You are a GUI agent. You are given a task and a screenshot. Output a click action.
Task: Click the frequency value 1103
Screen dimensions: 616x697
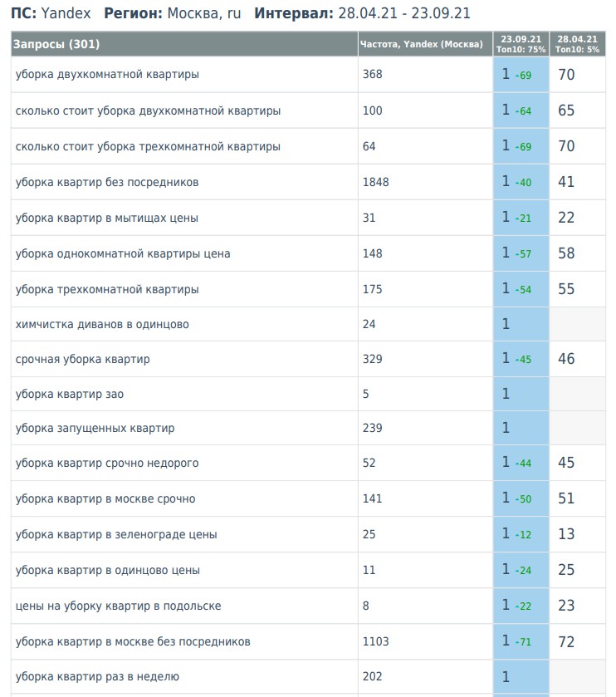click(x=375, y=642)
